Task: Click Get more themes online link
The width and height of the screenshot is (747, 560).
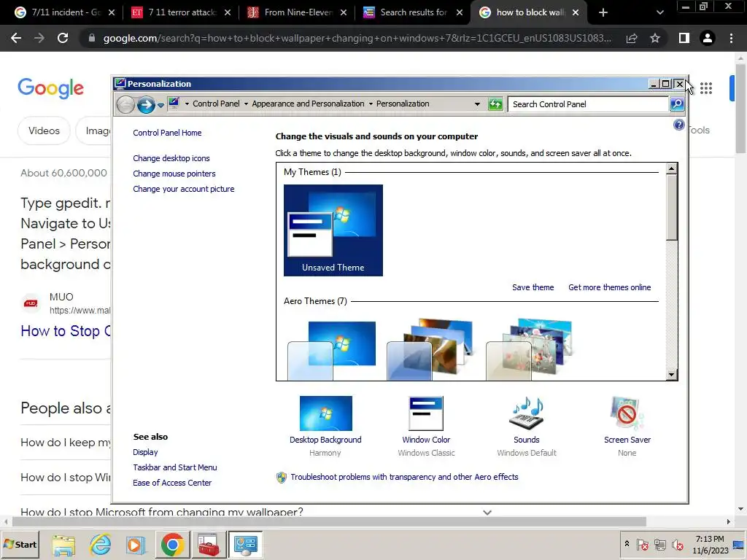Action: click(610, 287)
